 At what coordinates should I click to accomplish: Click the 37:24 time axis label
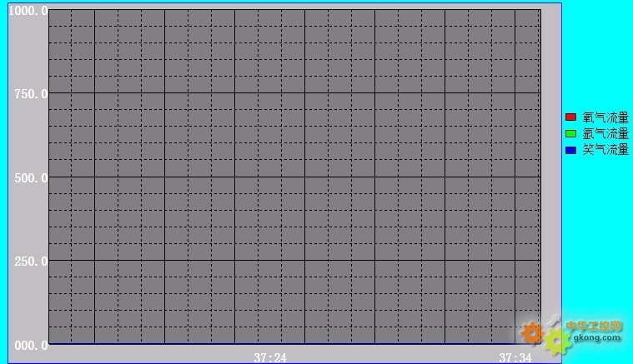click(270, 357)
